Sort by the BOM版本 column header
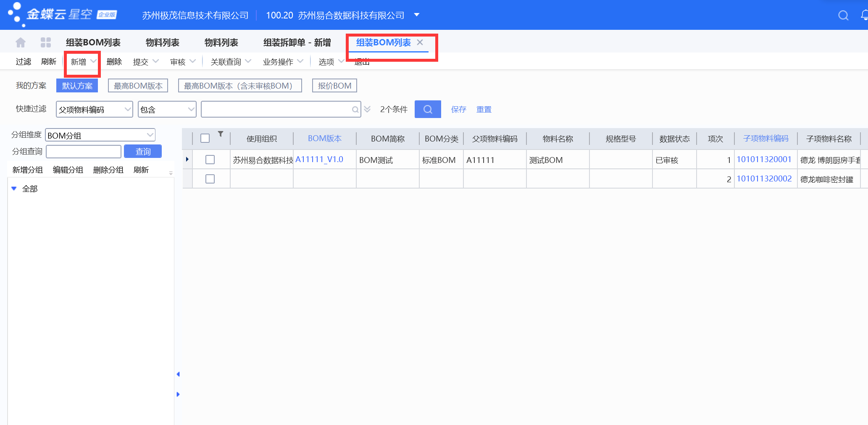This screenshot has height=425, width=868. 325,138
